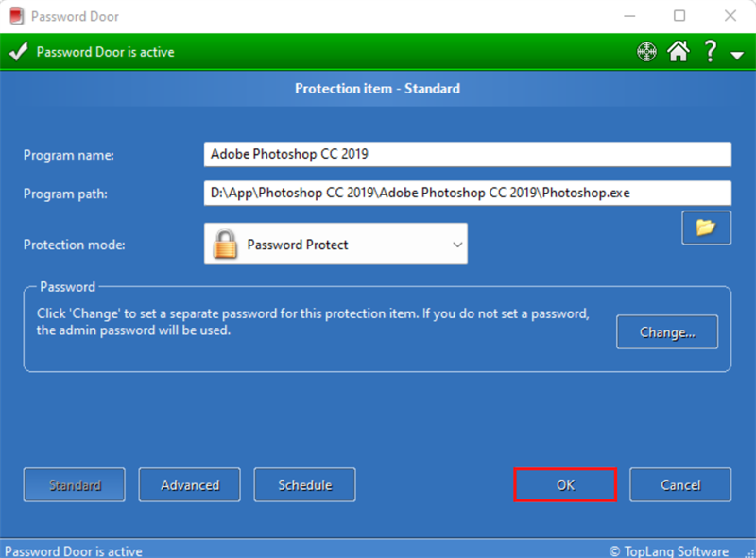
Task: Click the 'Password' group box label
Action: pyautogui.click(x=67, y=287)
